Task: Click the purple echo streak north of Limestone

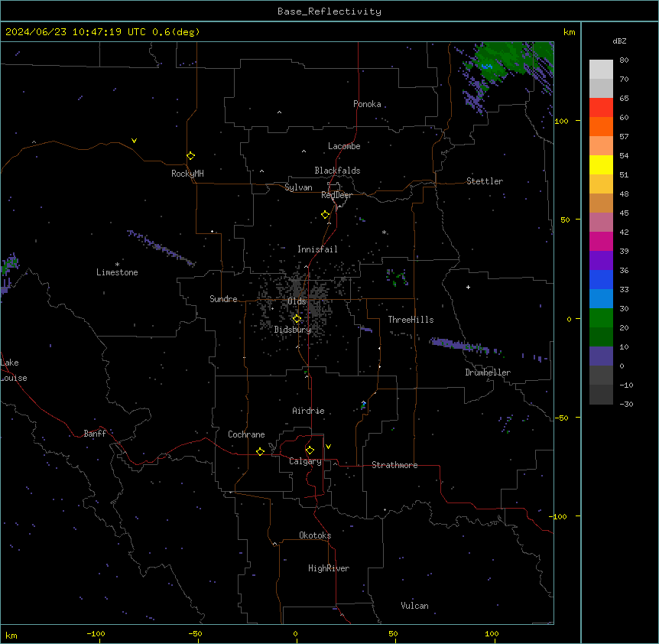Action: (x=161, y=248)
